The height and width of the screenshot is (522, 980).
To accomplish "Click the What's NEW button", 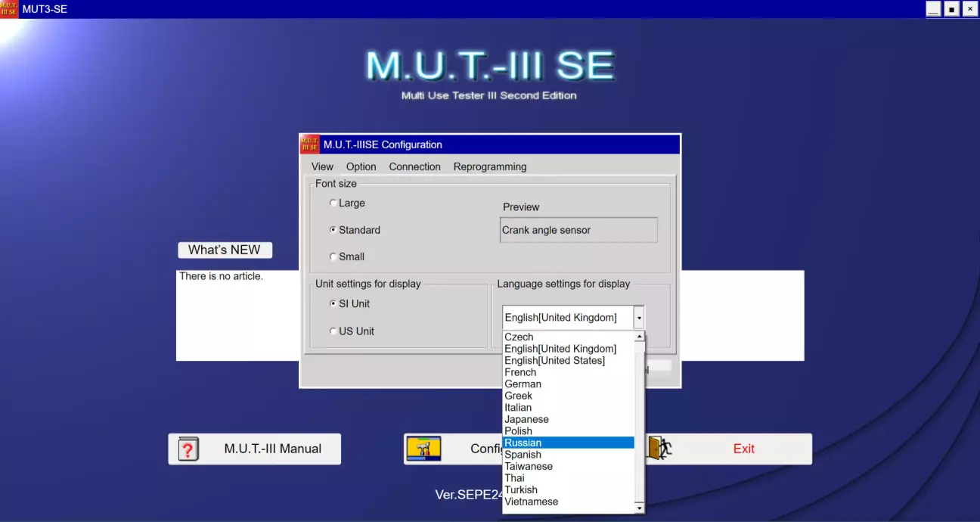I will coord(225,250).
